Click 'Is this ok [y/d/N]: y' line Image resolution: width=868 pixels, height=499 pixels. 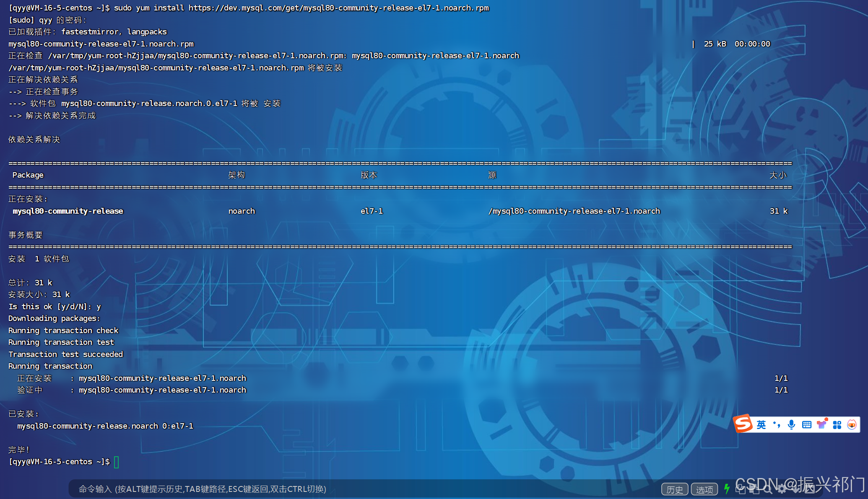[x=55, y=307]
